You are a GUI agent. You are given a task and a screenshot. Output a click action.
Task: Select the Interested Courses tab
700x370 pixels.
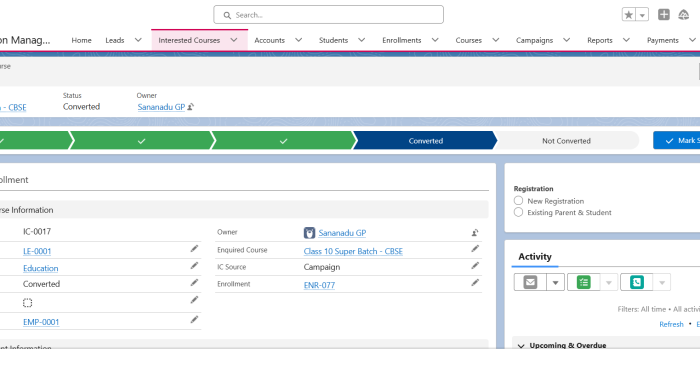point(189,40)
